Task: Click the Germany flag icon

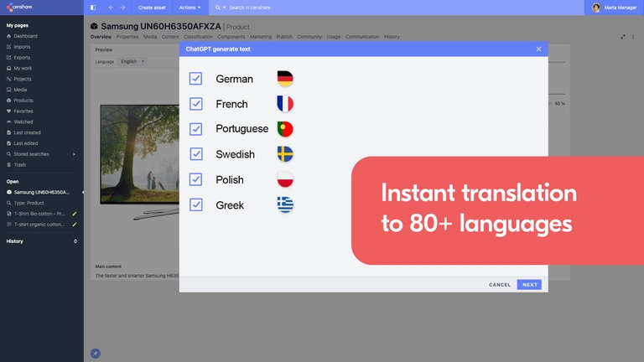Action: tap(285, 79)
